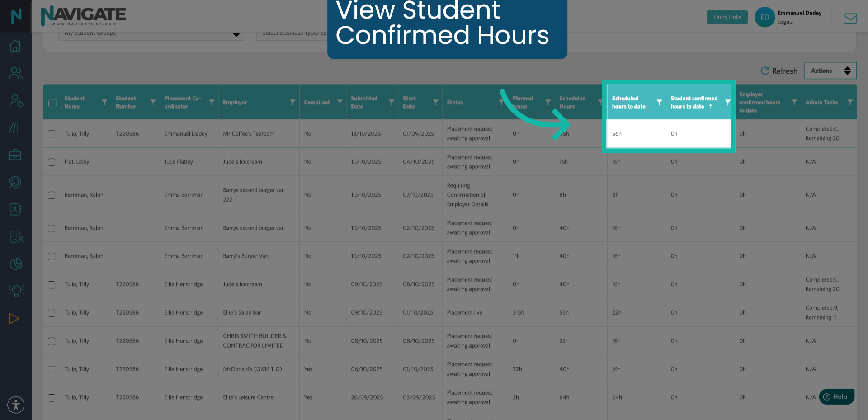Screen dimensions: 868x420
Task: Filter the Student Number column
Action: click(153, 102)
